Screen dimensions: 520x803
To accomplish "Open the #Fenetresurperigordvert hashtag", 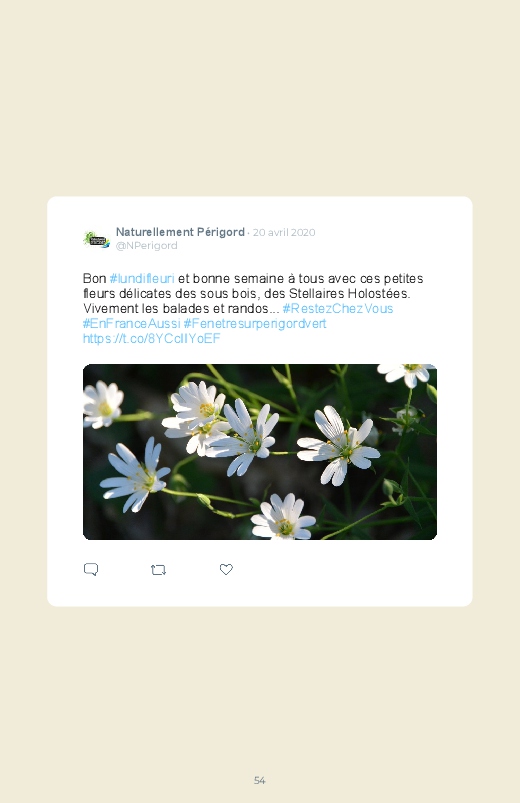I will (x=255, y=324).
